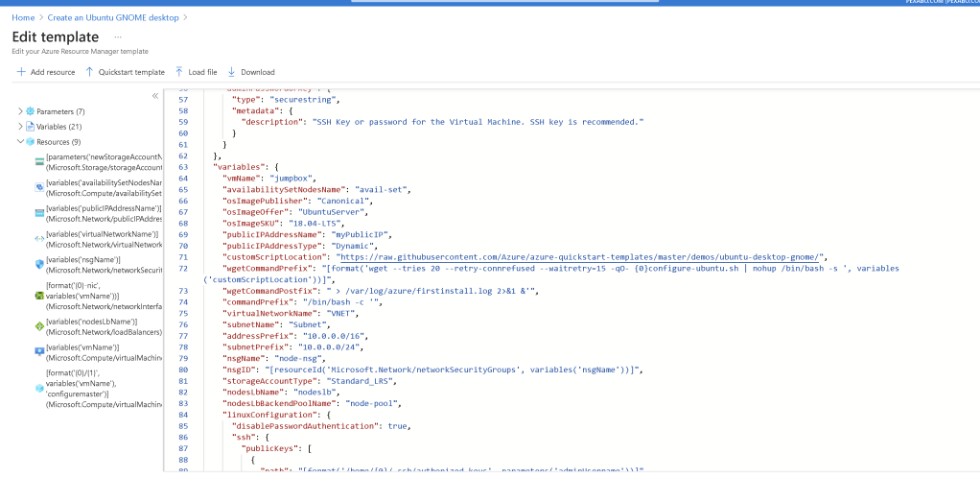Download the template file
The height and width of the screenshot is (478, 980).
(x=258, y=72)
